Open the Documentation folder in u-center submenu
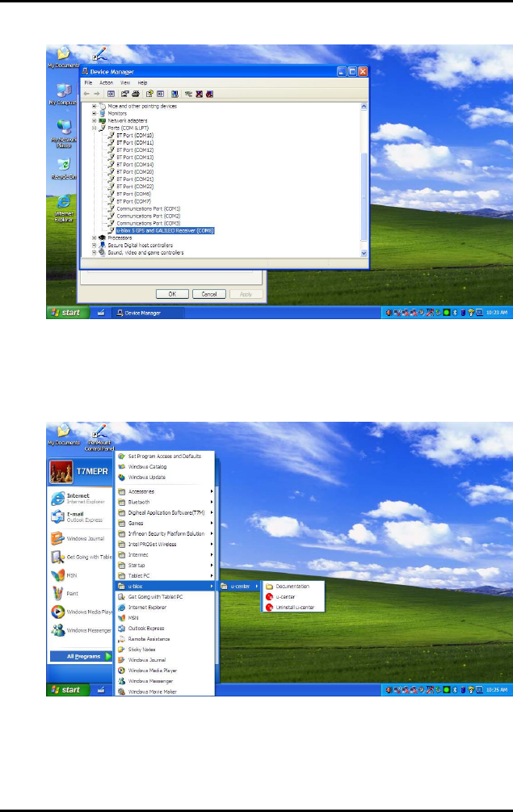Viewport: 513px width, 812px height. pos(293,587)
